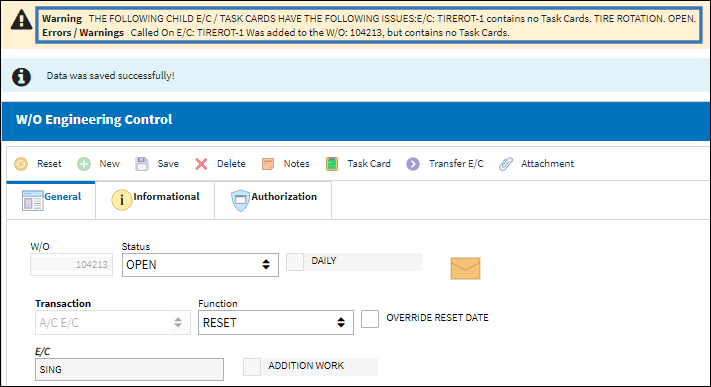Image resolution: width=711 pixels, height=387 pixels.
Task: Open the Notes icon
Action: [268, 164]
